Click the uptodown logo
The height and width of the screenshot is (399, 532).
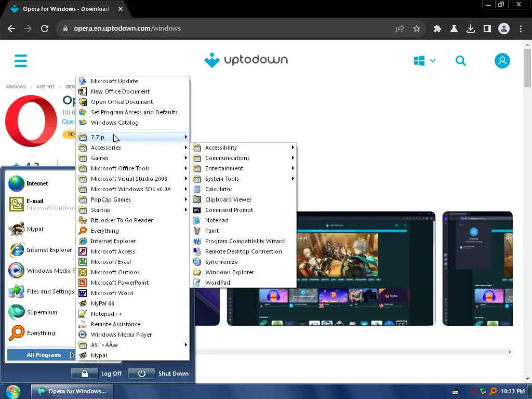(246, 60)
